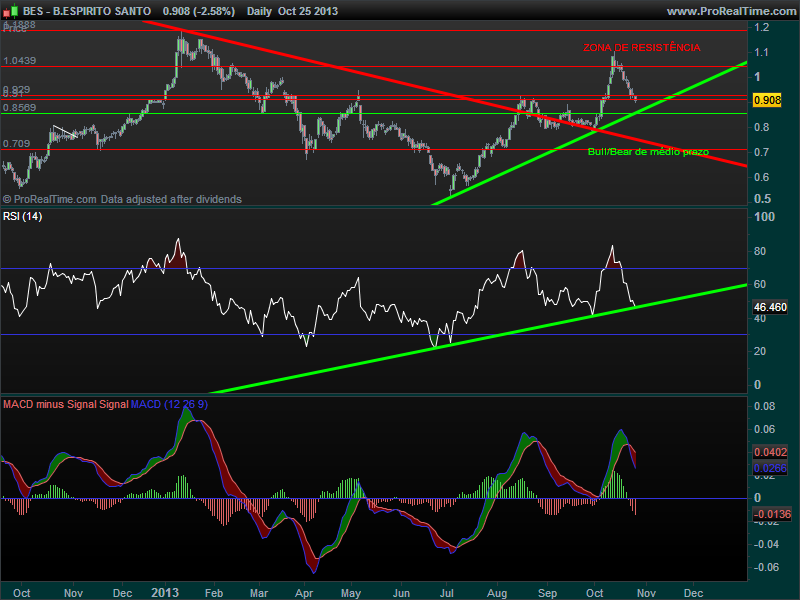
Task: Click the 'Data adjusted after dividends' notice
Action: [x=171, y=199]
